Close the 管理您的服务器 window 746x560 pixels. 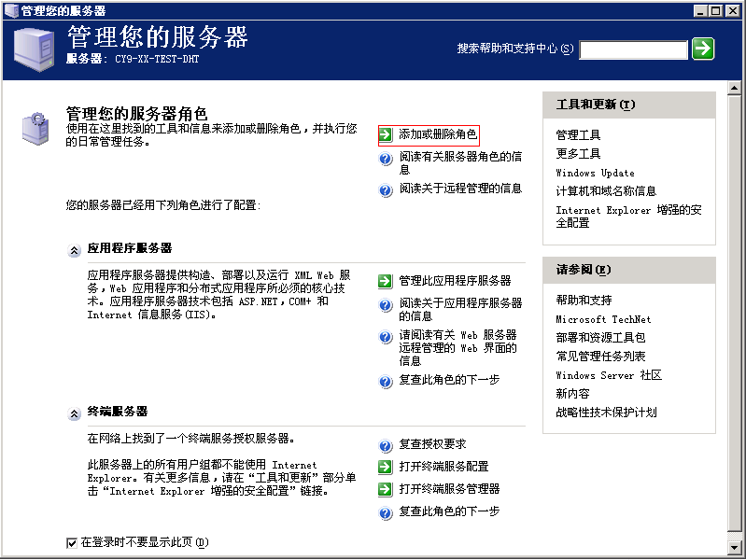coord(732,11)
